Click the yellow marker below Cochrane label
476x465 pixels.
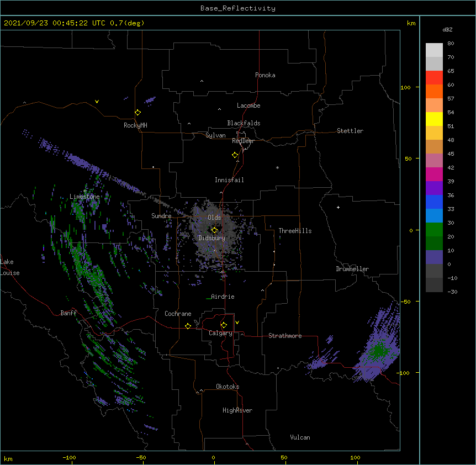(188, 326)
